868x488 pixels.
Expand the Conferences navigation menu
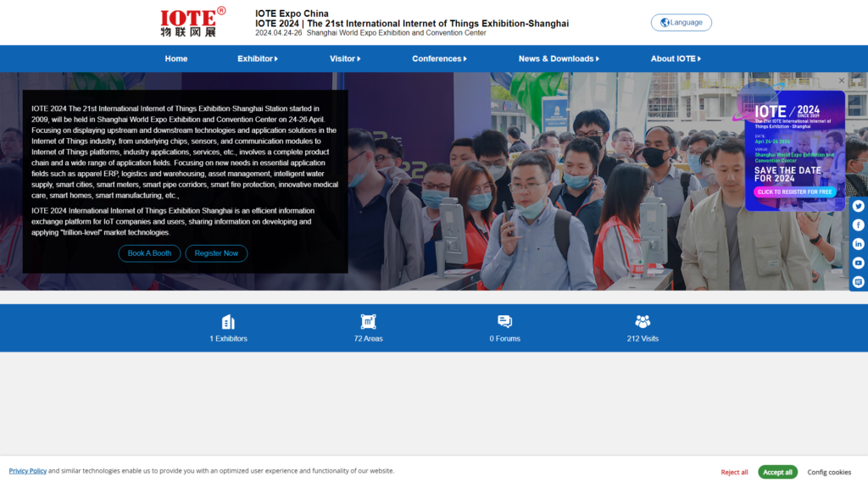click(439, 58)
